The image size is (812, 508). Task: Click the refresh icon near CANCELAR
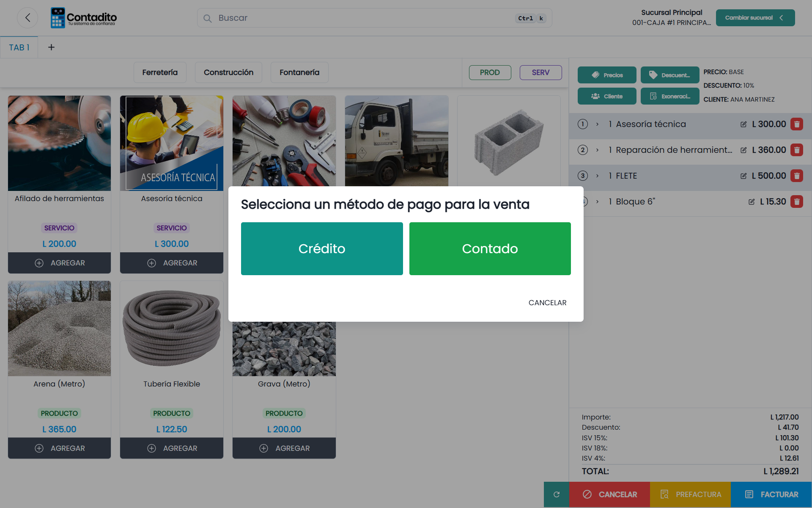pyautogui.click(x=557, y=494)
